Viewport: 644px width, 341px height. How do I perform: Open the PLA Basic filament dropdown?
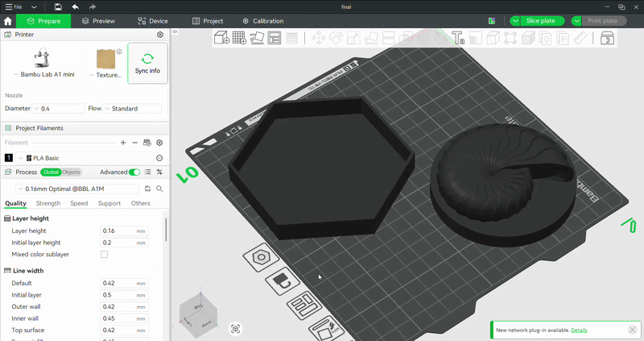point(85,158)
